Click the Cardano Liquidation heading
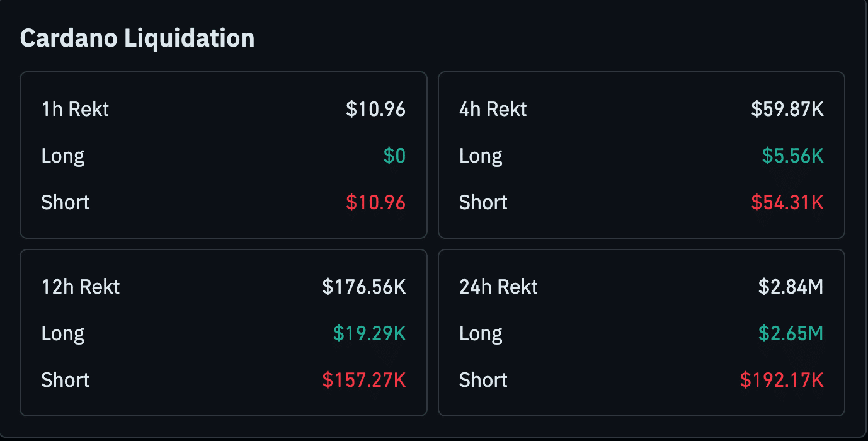The height and width of the screenshot is (441, 868). [x=137, y=38]
